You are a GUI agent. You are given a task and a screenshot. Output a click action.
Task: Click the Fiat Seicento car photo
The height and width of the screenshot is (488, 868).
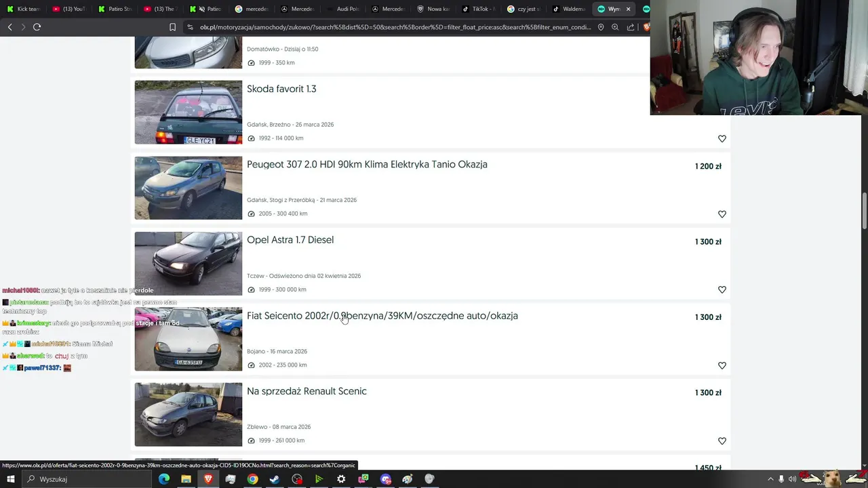(188, 339)
